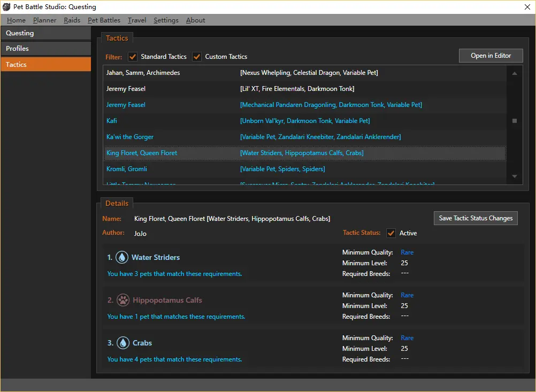Click the Crabs pet heading
The height and width of the screenshot is (392, 536).
click(142, 343)
